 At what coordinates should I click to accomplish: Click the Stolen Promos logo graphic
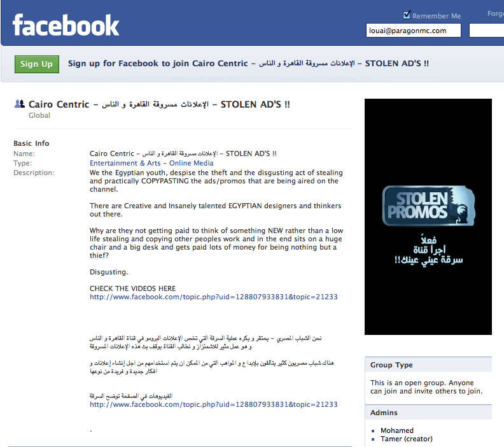click(428, 206)
